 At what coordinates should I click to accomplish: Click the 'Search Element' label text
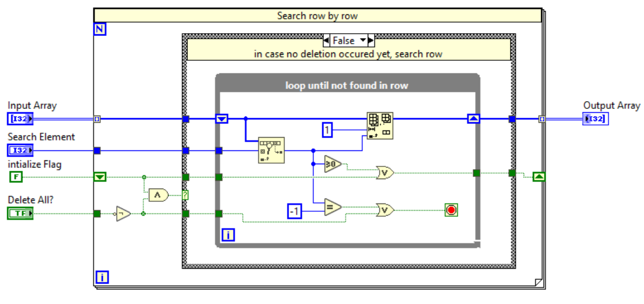coord(41,137)
